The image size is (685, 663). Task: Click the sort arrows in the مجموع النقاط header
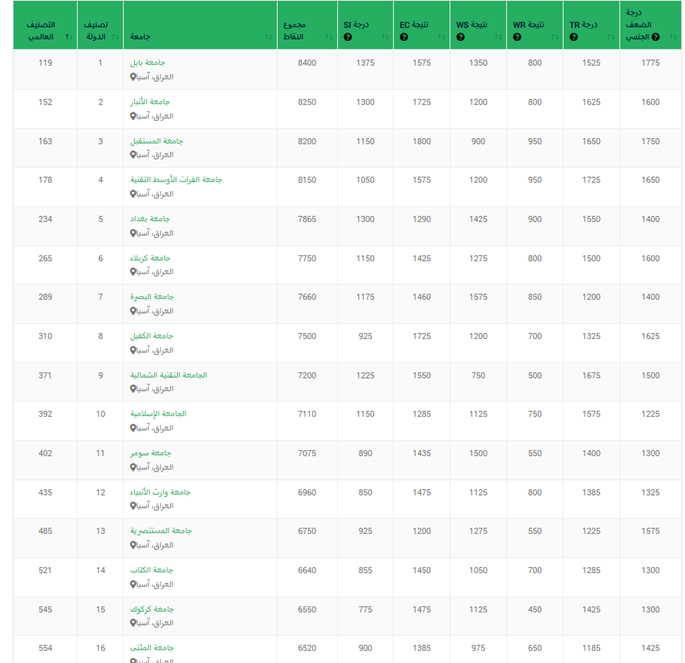click(x=331, y=37)
